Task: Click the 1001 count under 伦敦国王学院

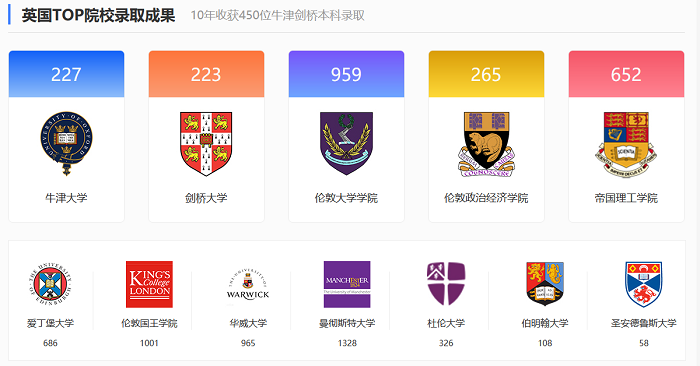Action: click(149, 343)
